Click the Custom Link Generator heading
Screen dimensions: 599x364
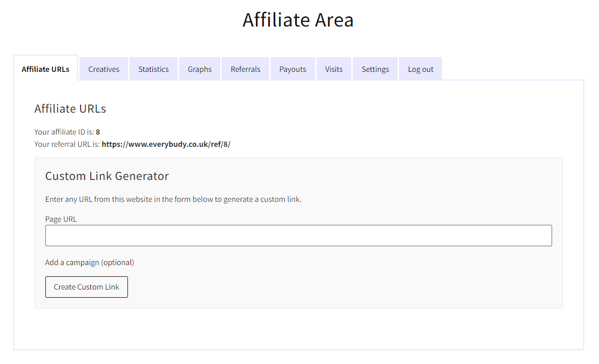point(107,176)
